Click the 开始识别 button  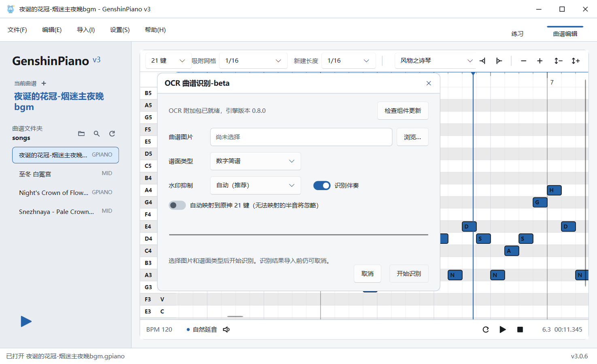[x=409, y=274]
